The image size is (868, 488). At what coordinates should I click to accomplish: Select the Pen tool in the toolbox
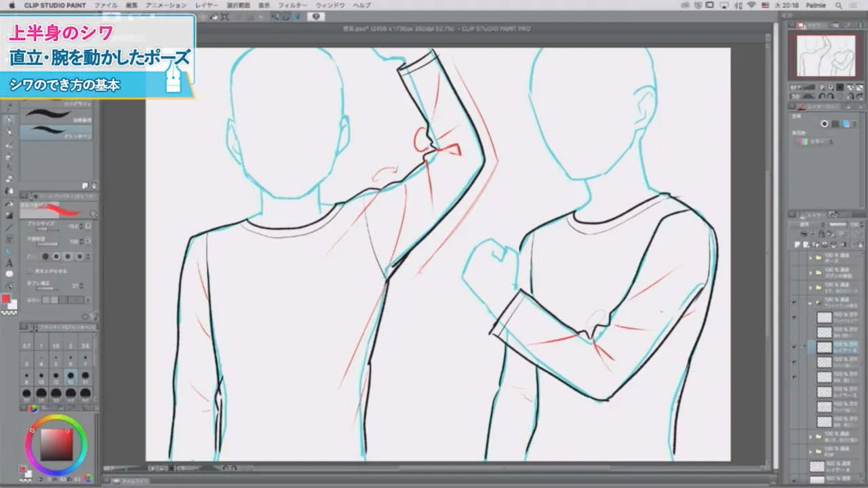point(9,120)
